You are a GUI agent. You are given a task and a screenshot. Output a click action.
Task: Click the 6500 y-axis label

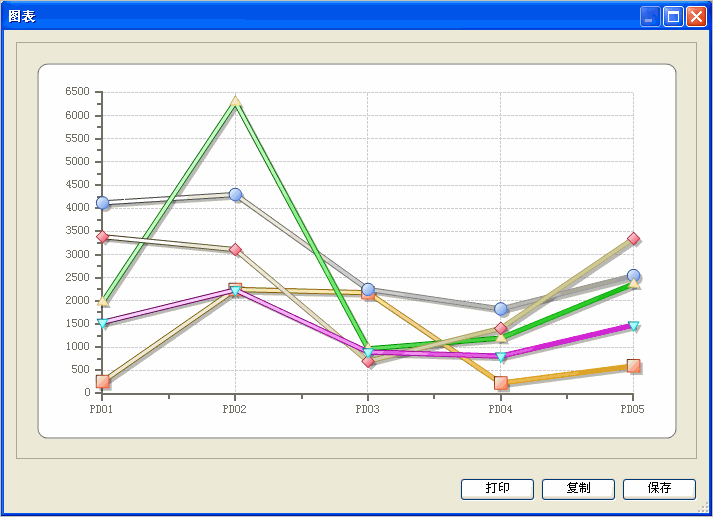pos(77,91)
